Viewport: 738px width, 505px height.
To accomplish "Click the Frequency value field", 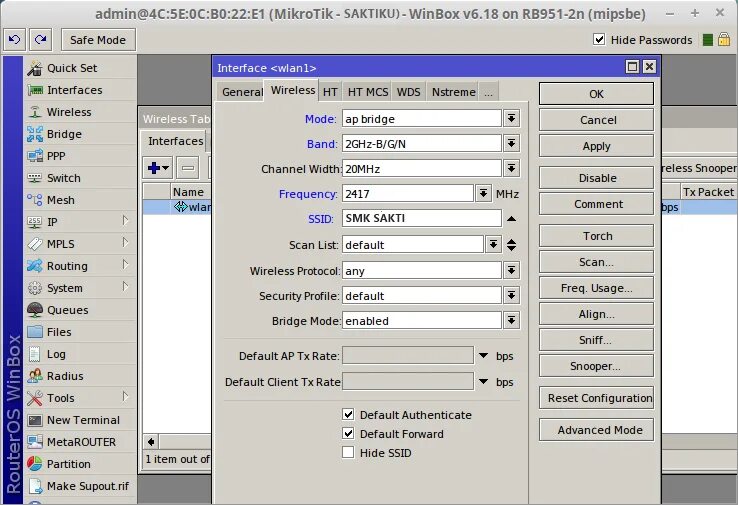I will pos(408,193).
